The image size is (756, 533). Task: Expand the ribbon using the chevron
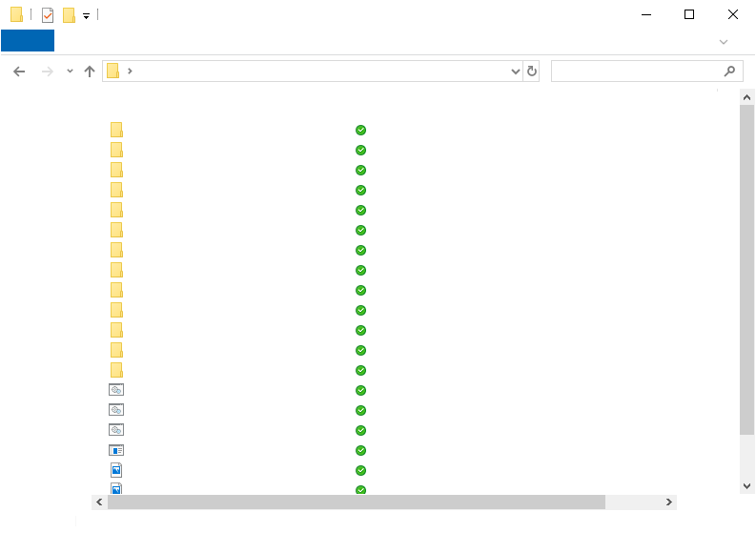(724, 41)
